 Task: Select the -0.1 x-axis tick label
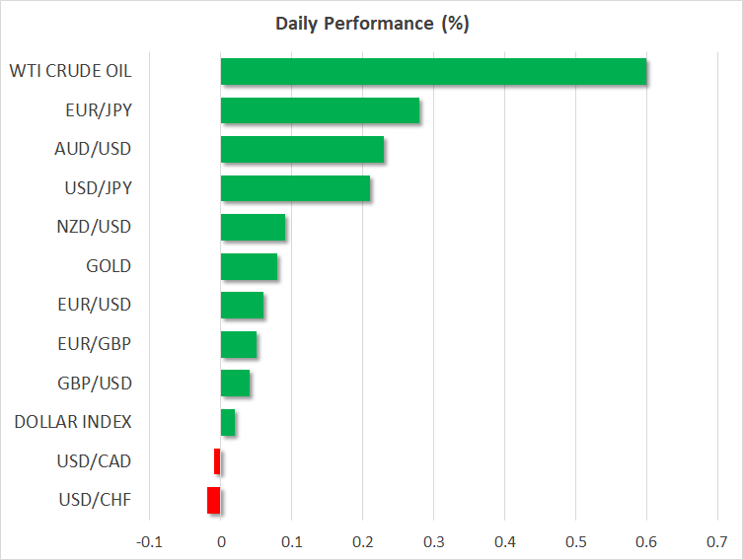pyautogui.click(x=149, y=541)
